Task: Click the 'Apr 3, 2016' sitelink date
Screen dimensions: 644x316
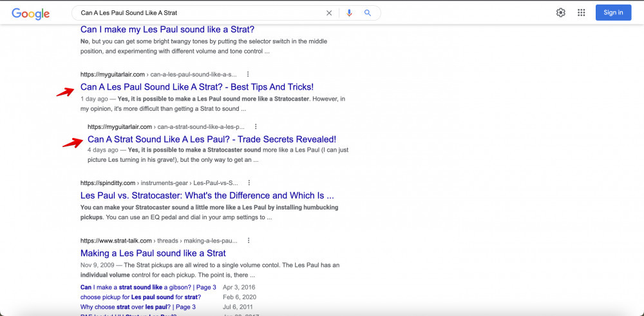Action: click(239, 287)
